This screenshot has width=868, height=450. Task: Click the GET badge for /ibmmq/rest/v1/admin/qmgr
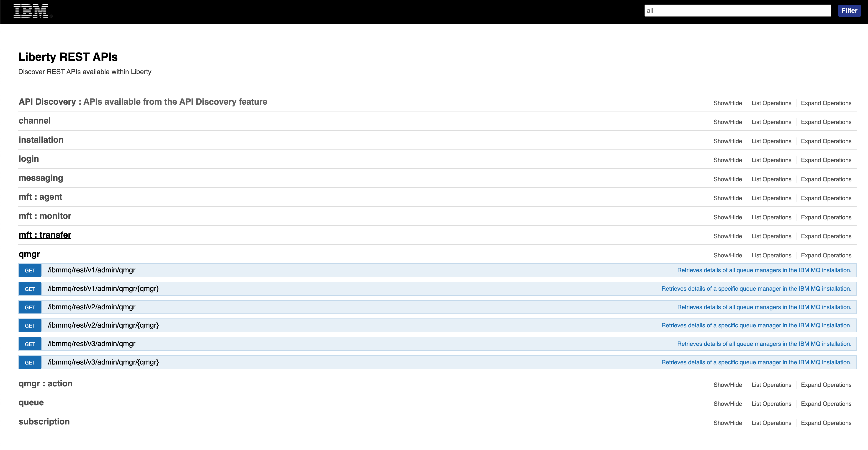30,270
